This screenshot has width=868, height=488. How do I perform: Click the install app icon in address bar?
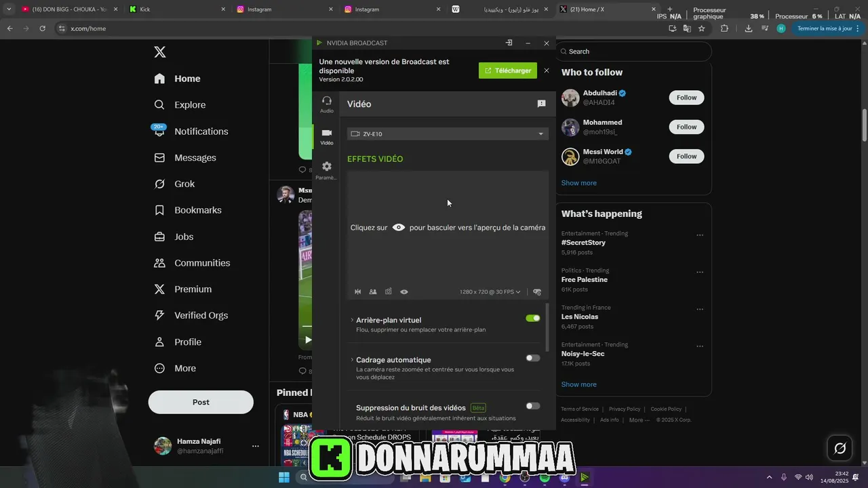tap(672, 28)
